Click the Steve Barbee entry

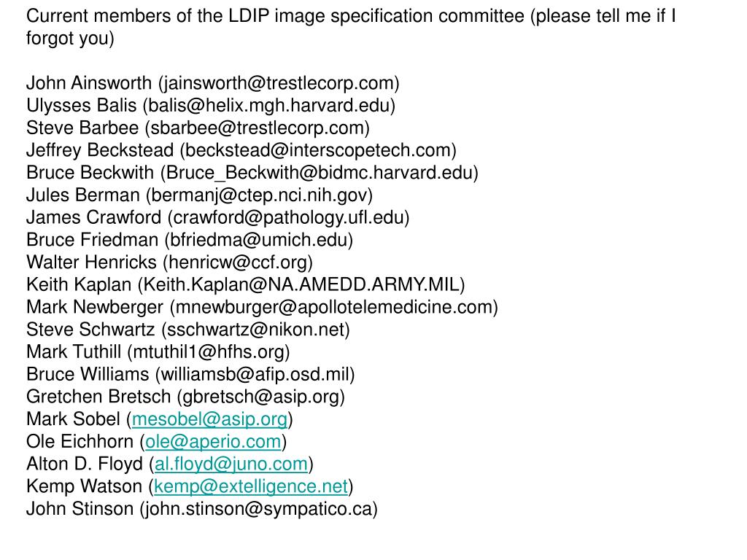point(198,128)
